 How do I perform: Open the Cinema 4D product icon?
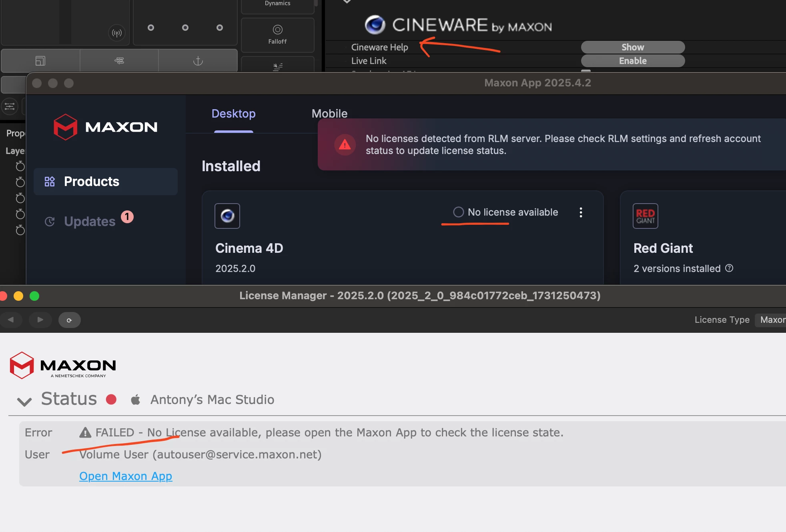pyautogui.click(x=227, y=216)
